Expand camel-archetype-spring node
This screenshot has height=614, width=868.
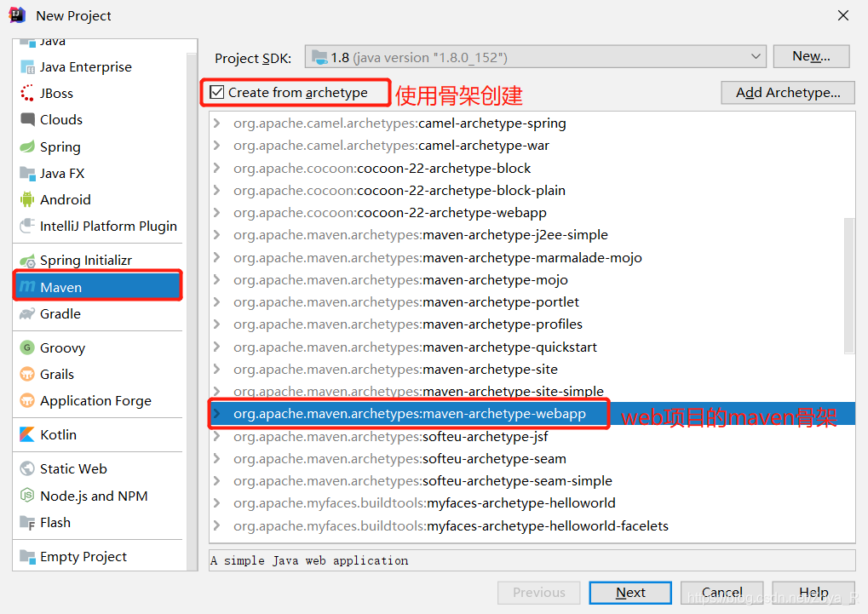[217, 123]
